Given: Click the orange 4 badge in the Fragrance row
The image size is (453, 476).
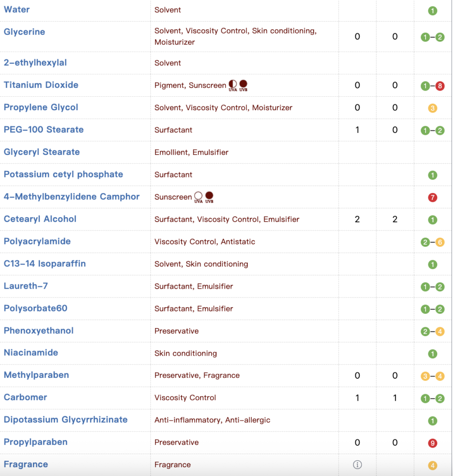Looking at the screenshot, I should [433, 465].
